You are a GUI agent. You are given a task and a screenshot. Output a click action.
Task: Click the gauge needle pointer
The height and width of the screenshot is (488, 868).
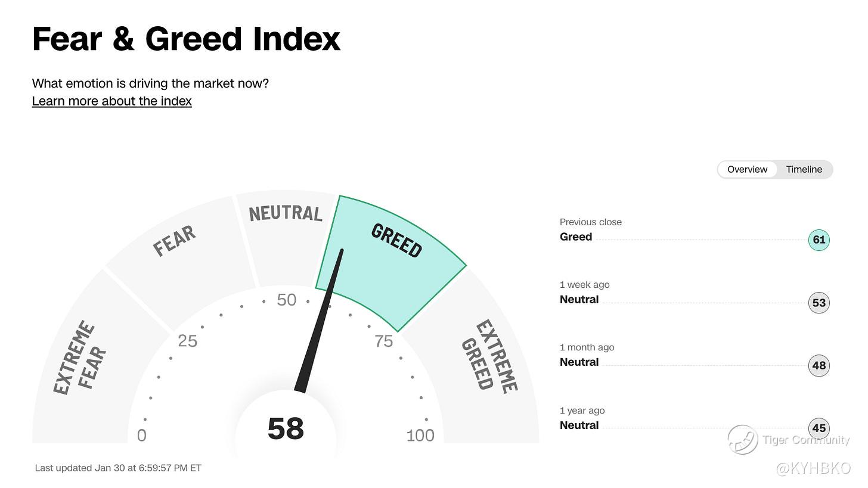tap(320, 322)
